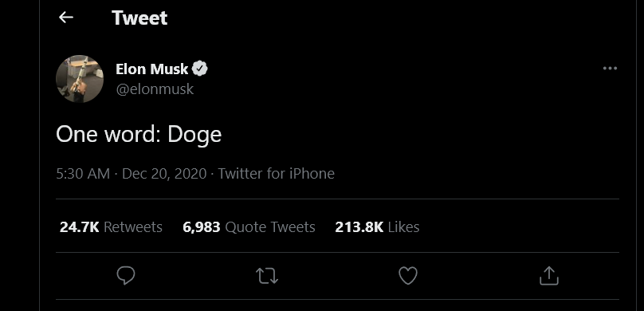Image resolution: width=644 pixels, height=311 pixels.
Task: Click the verified checkmark badge
Action: point(200,69)
